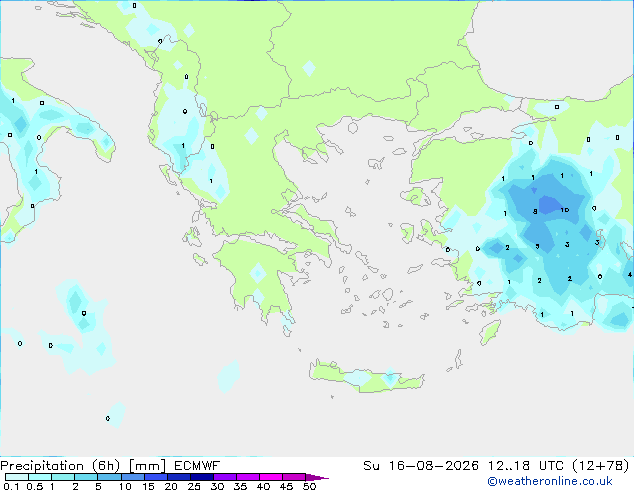Select the 45–50 mm legend swatch
Image resolution: width=634 pixels, height=490 pixels.
[294, 477]
